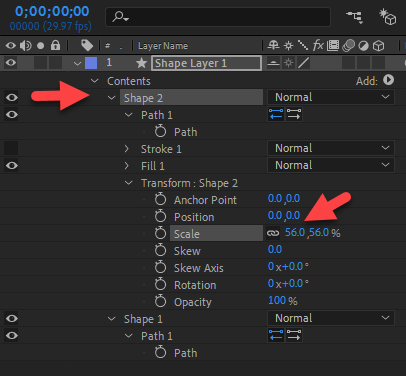Screen dimensions: 406x376
Task: Click the 3D Layer cube header icon
Action: pos(378,46)
